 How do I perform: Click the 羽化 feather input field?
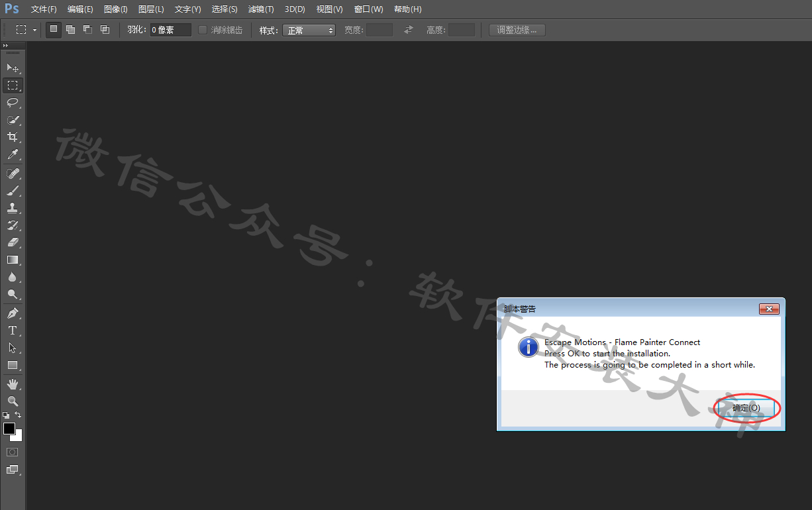(170, 30)
